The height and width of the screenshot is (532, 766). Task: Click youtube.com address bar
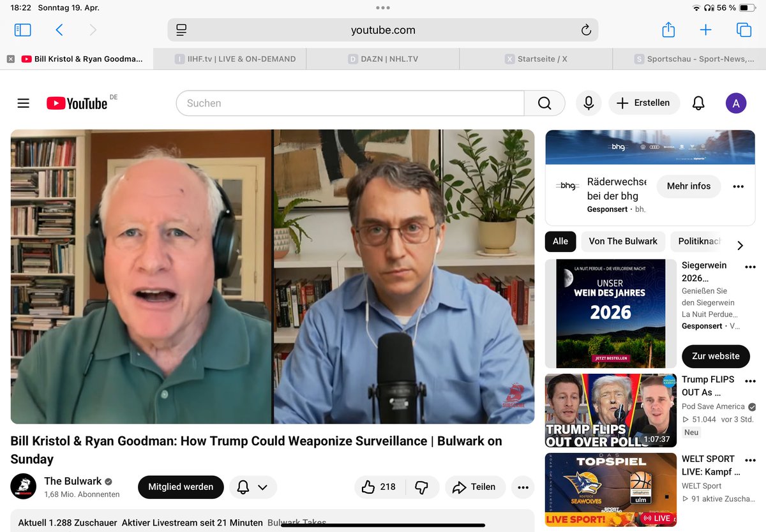383,30
